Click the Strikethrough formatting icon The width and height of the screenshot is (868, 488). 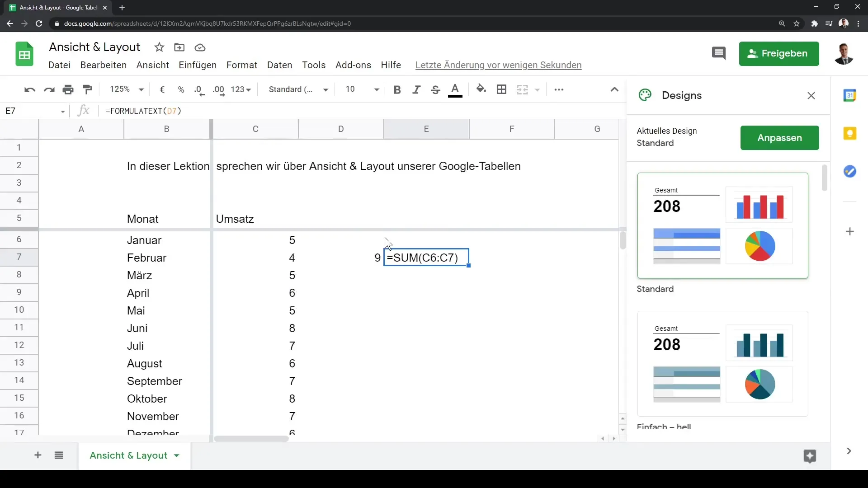[x=435, y=89]
